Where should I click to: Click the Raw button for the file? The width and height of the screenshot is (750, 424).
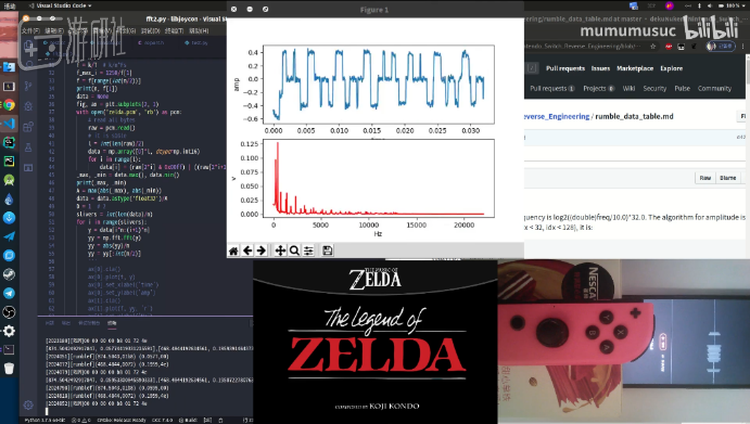point(704,177)
